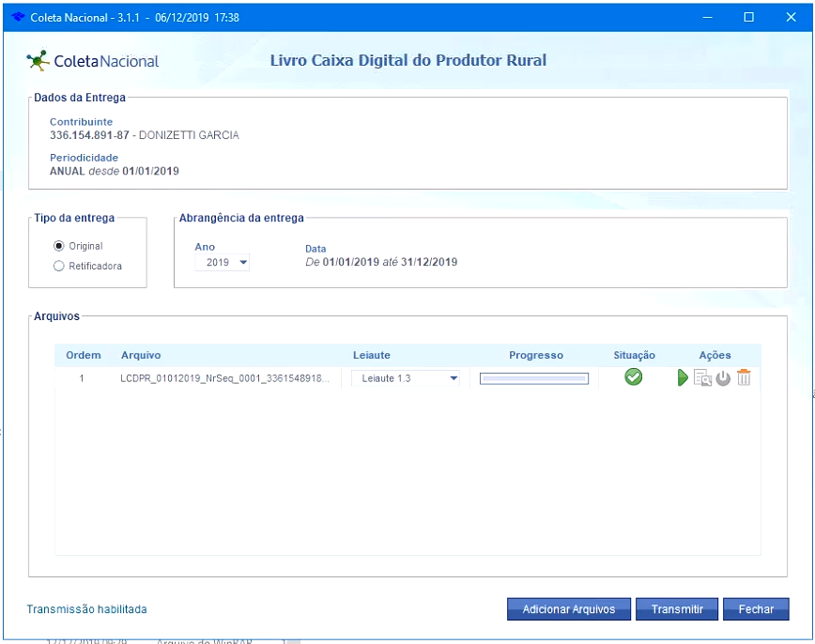
Task: Maximize the Coleta Nacional window
Action: point(749,17)
